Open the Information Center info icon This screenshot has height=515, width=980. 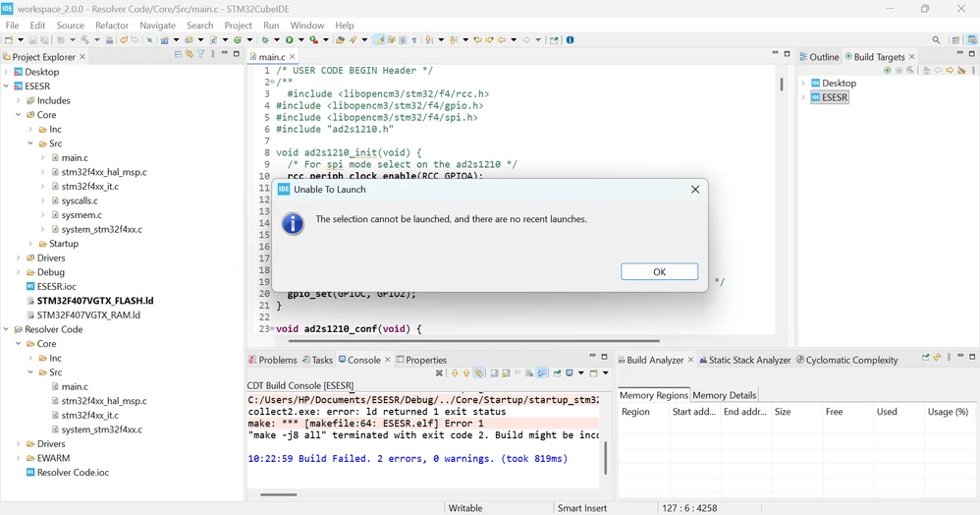tap(570, 39)
